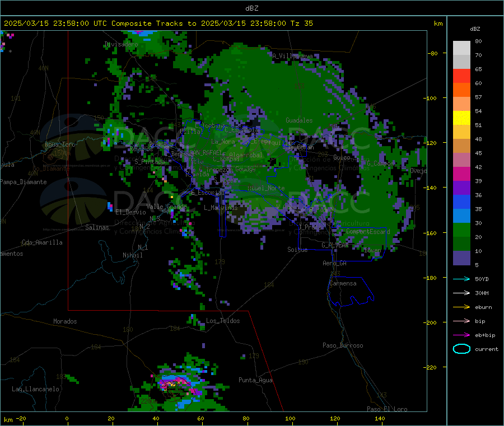Click the 50YD cyan arrow legend icon
This screenshot has height=426, width=504.
click(461, 279)
